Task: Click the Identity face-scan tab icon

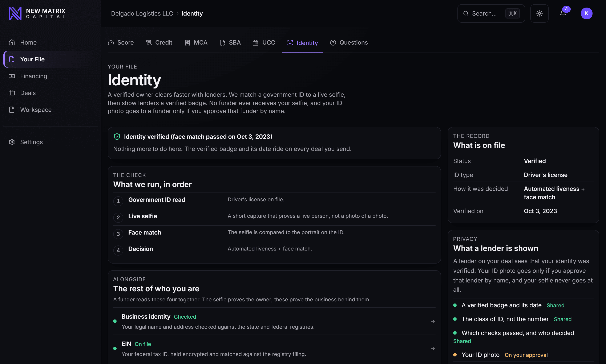Action: 290,43
